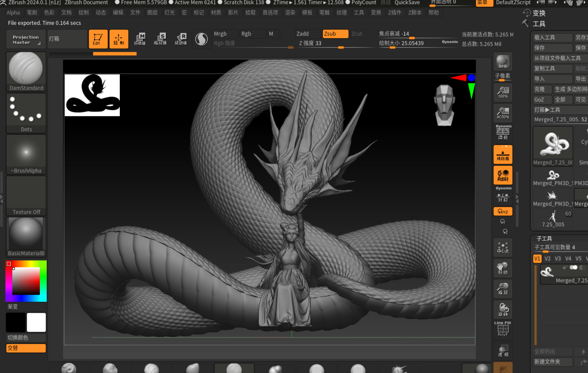Expand the 子工具 subtool panel header

[544, 238]
